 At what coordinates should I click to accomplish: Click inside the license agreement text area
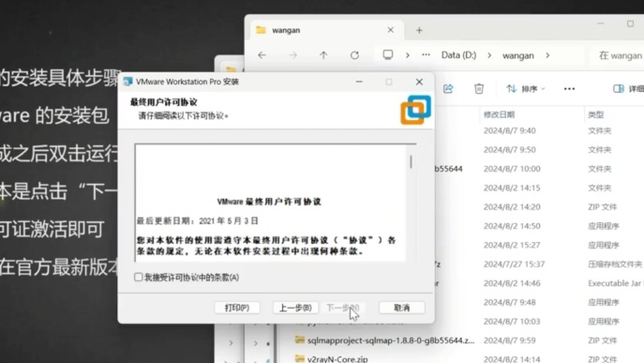(271, 204)
